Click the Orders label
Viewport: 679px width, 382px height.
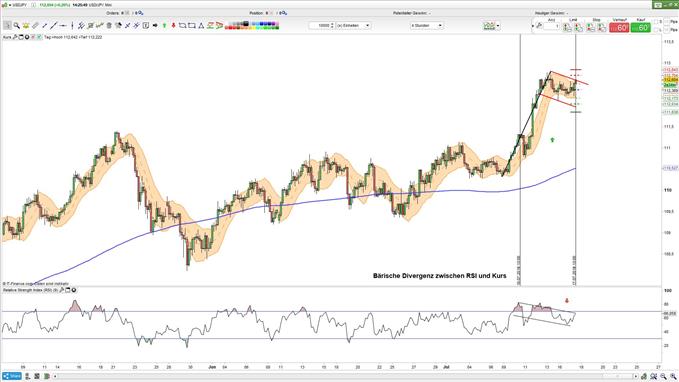point(113,13)
